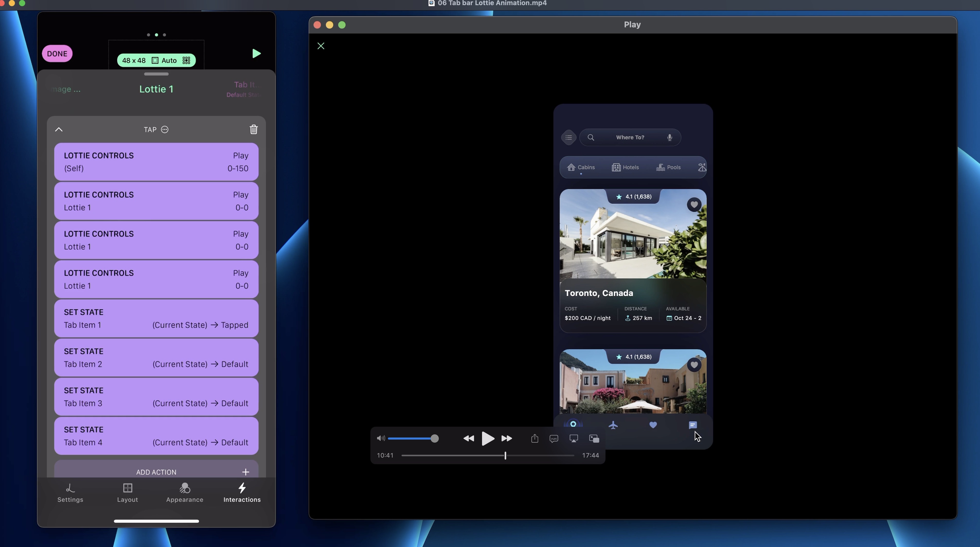Mute audio with the speaker icon
The image size is (980, 547).
(381, 439)
